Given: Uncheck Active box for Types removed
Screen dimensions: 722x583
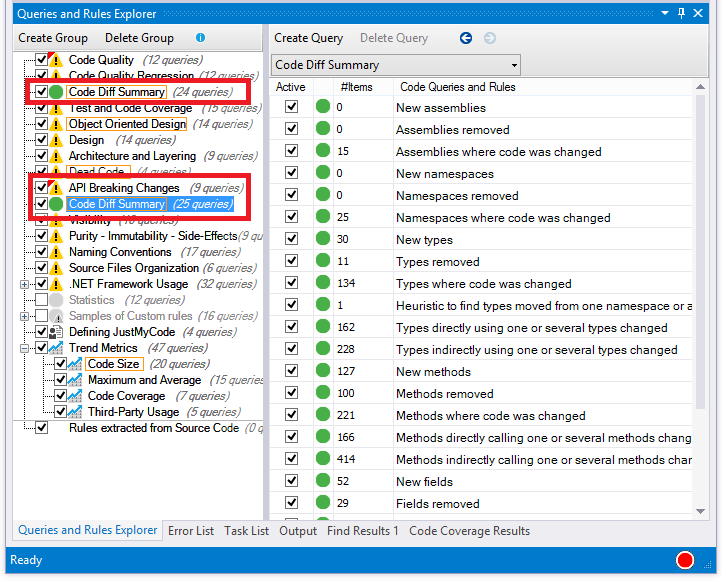Looking at the screenshot, I should [291, 261].
